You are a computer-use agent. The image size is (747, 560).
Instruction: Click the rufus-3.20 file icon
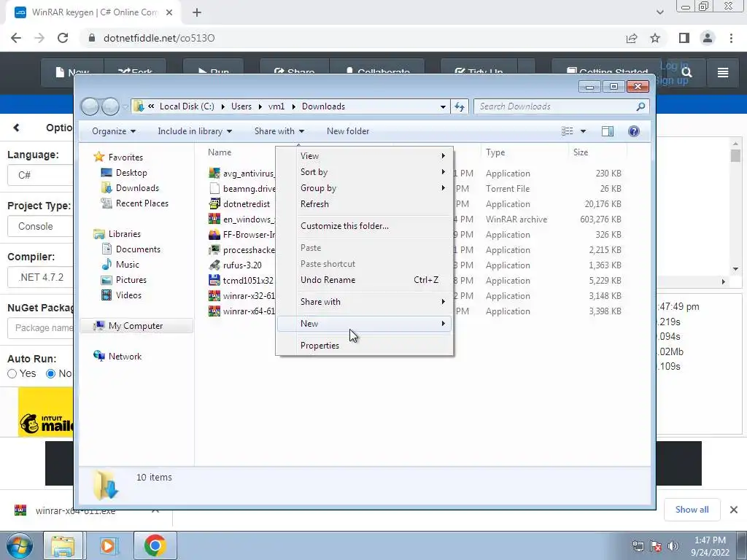point(214,265)
